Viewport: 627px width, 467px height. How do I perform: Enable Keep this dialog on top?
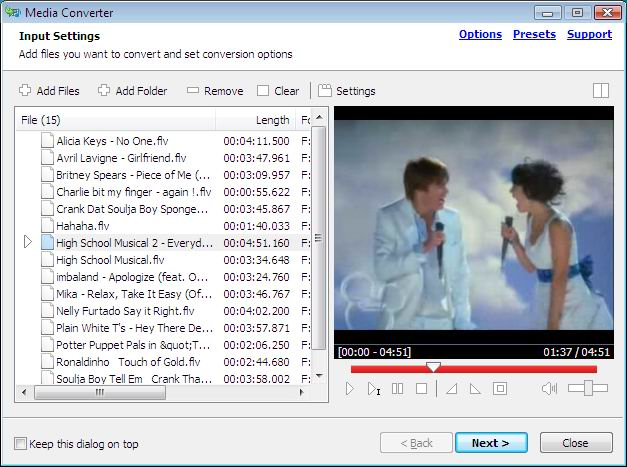[x=20, y=443]
